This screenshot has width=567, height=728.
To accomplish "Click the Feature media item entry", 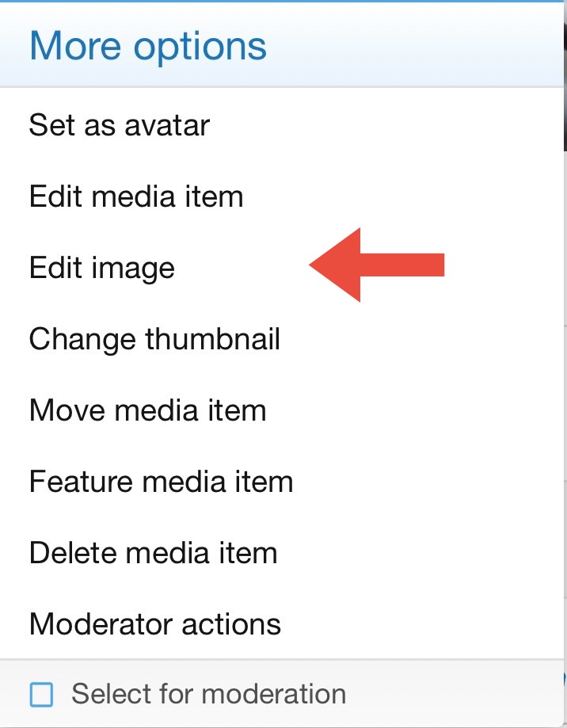I will [160, 482].
